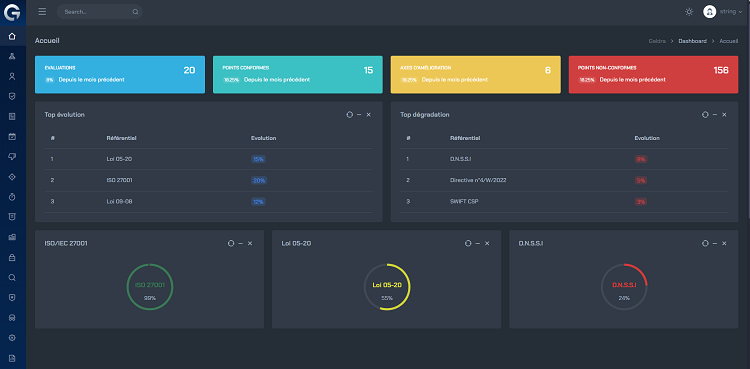Switch to light theme via sun icon
This screenshot has width=750, height=369.
(689, 12)
